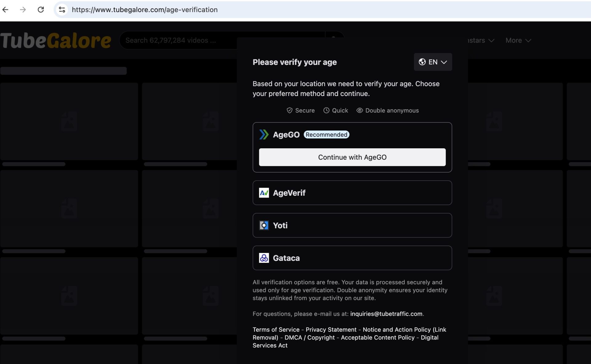Continue with AgeGO
This screenshot has width=591, height=364.
352,157
